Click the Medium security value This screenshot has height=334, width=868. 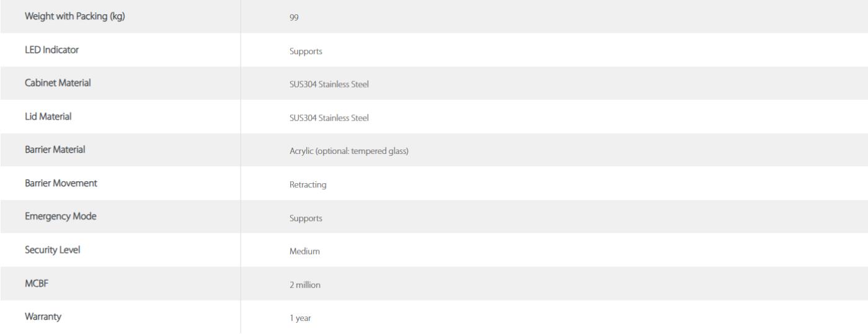tap(304, 253)
